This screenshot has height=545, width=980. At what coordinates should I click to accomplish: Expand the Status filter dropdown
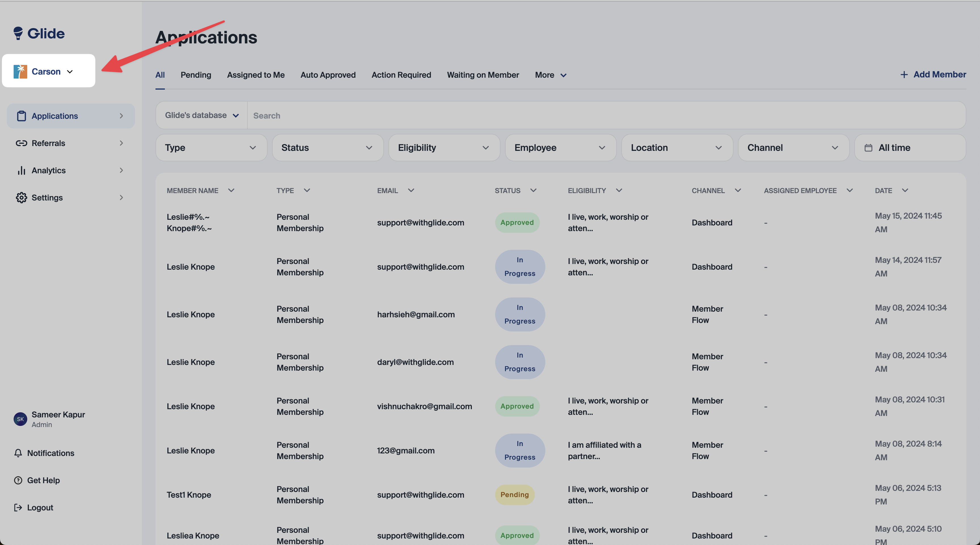327,147
